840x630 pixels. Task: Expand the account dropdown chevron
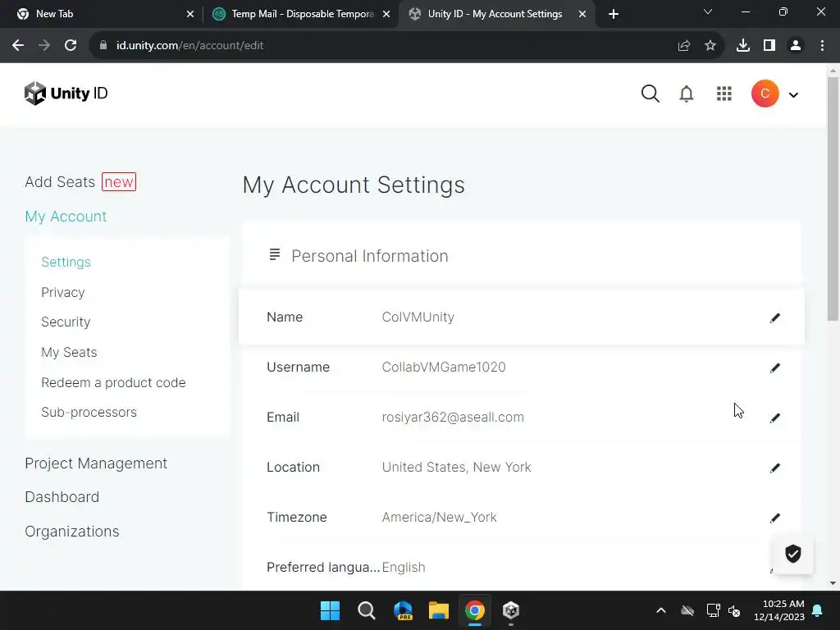793,95
